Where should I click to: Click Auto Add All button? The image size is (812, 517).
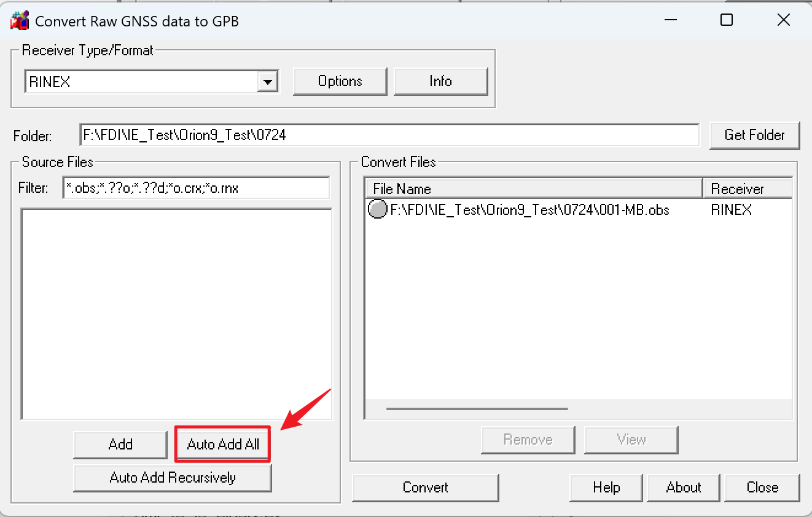223,445
